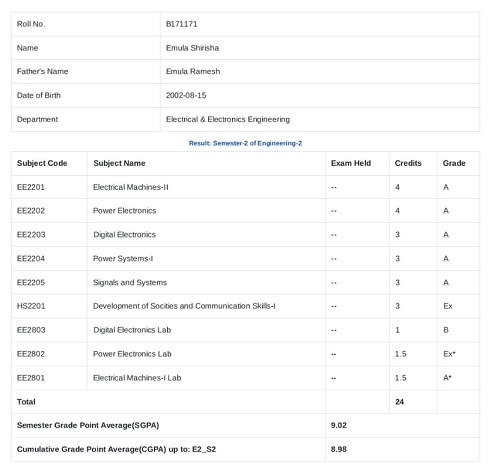The height and width of the screenshot is (473, 491).
Task: Select the student name Emula Shirisha
Action: pos(192,48)
